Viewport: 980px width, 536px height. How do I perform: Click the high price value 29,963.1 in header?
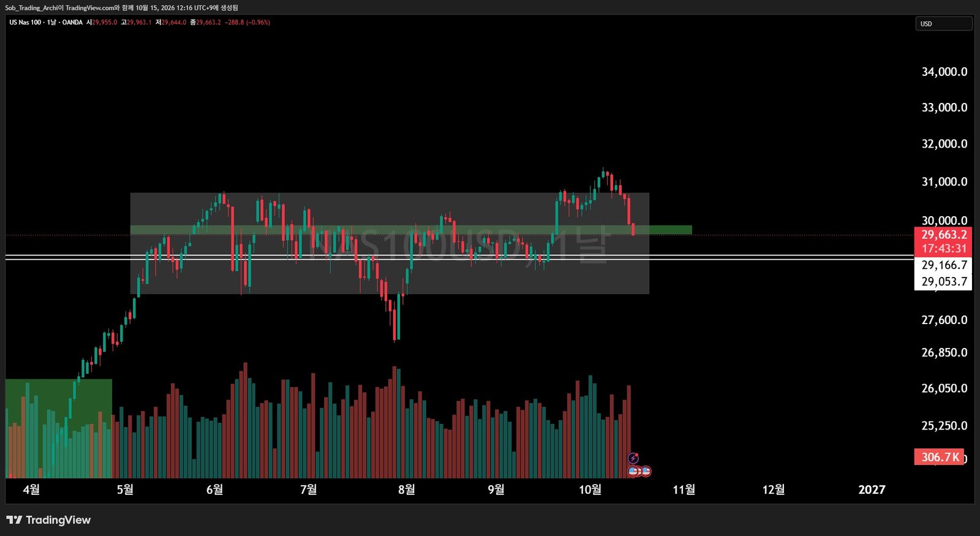[139, 23]
